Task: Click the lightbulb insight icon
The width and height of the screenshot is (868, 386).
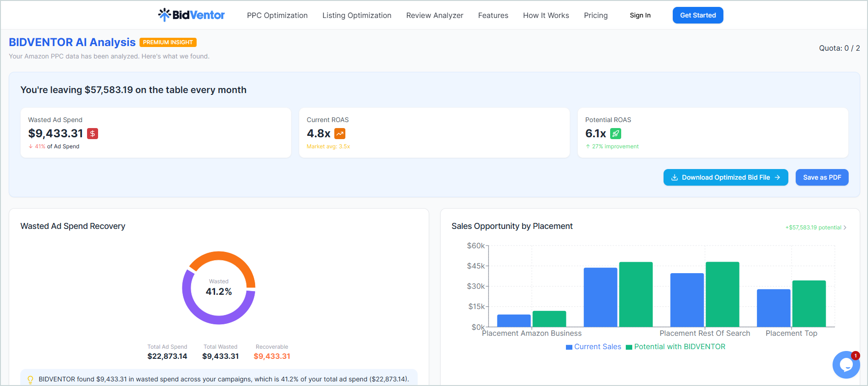Action: (x=30, y=380)
